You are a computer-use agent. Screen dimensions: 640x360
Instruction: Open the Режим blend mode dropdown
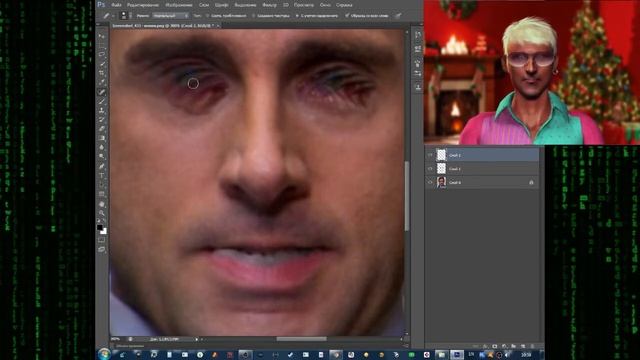tap(171, 16)
